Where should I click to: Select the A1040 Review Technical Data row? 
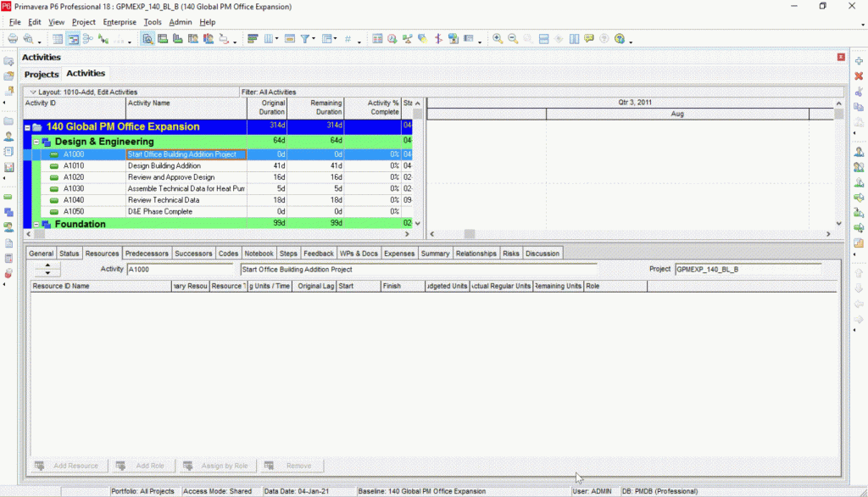pos(218,200)
